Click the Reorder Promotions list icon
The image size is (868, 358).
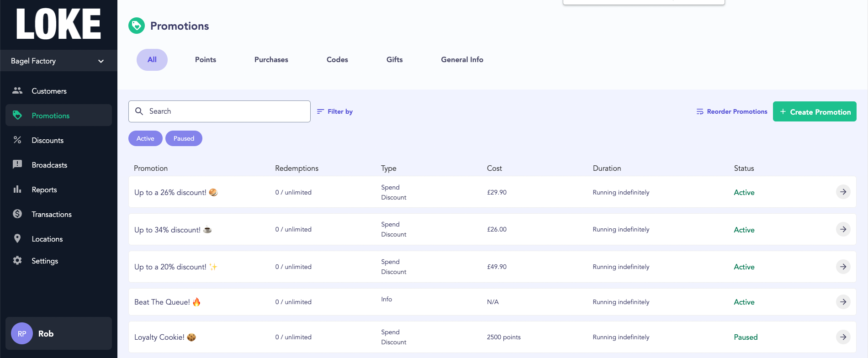point(700,111)
